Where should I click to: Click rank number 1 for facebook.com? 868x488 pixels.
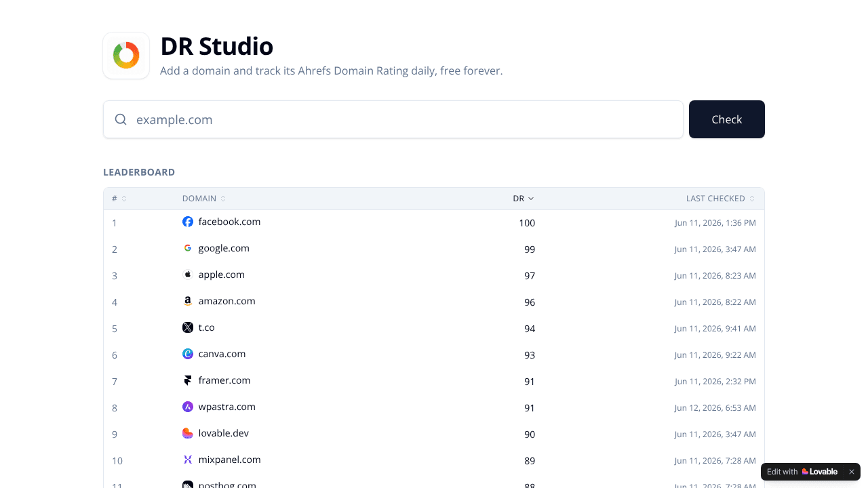click(115, 223)
